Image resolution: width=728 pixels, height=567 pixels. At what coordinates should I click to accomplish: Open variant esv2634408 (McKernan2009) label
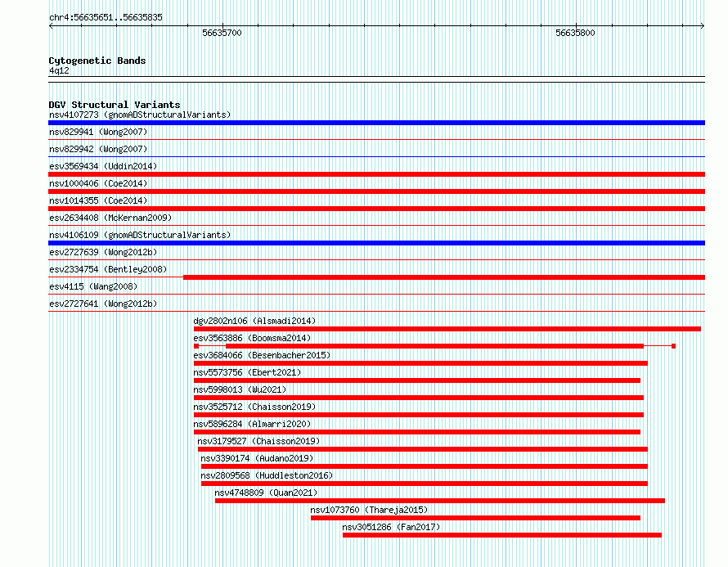[110, 218]
